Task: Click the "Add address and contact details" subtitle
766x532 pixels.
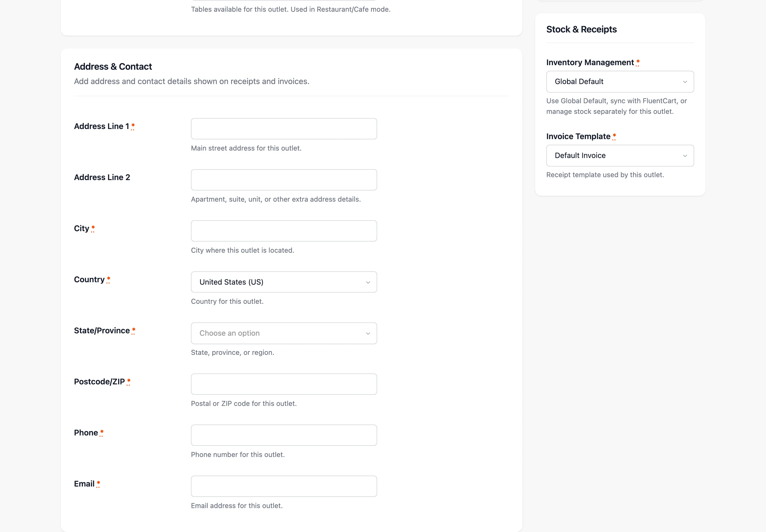Action: [192, 81]
